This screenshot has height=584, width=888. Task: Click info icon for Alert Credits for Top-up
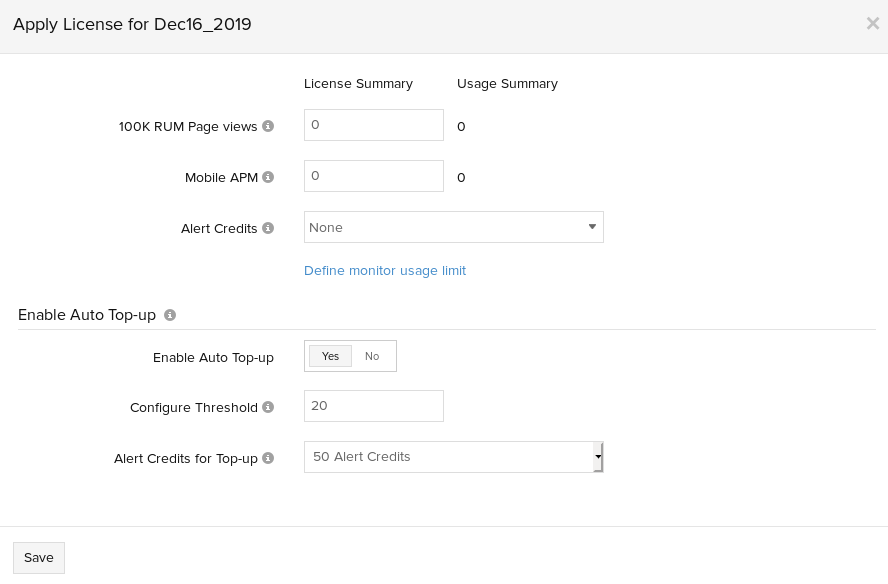click(x=267, y=459)
